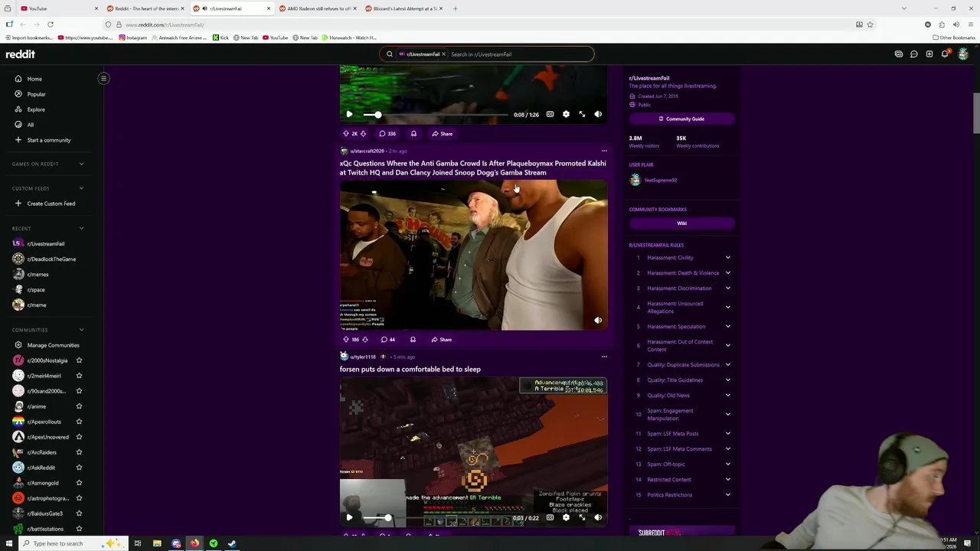Favorite r/BaldursGate3 with its star
Viewport: 980px width, 551px height.
[79, 514]
